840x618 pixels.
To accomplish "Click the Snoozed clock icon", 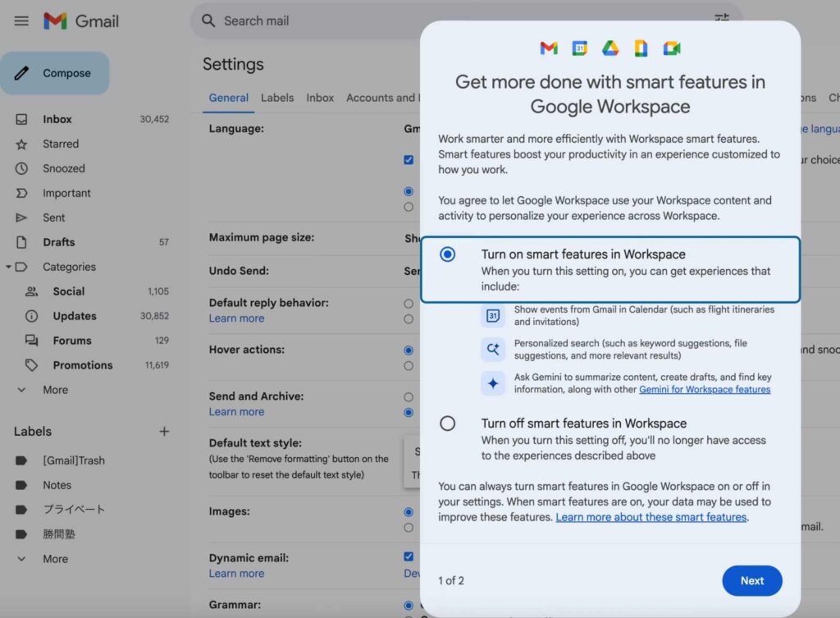I will click(x=21, y=168).
